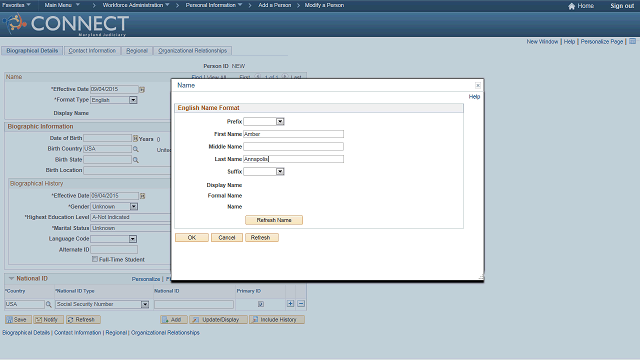Click the Sign out link

coord(622,6)
